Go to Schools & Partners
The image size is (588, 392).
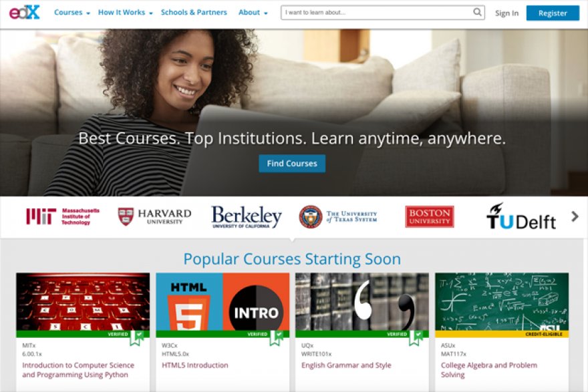point(194,13)
